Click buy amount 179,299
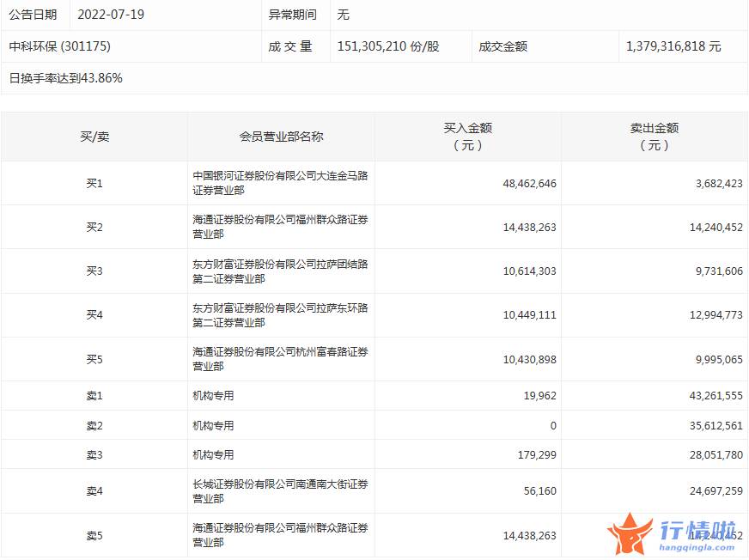 point(537,455)
